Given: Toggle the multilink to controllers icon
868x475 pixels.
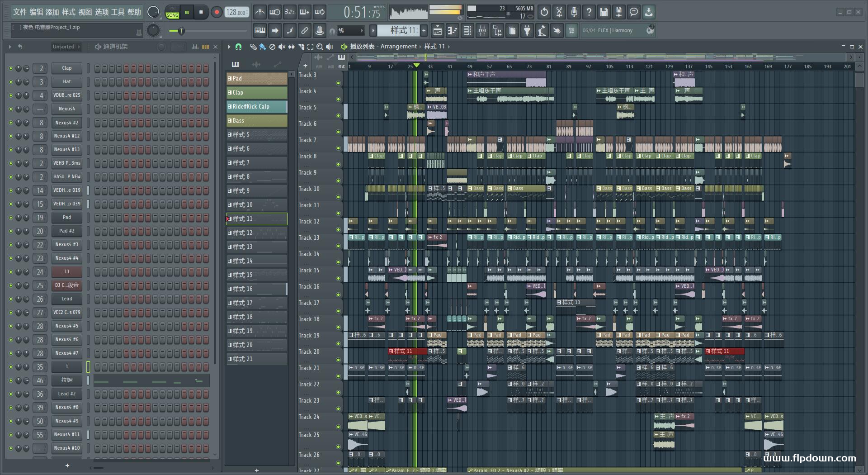Looking at the screenshot, I should coord(320,31).
